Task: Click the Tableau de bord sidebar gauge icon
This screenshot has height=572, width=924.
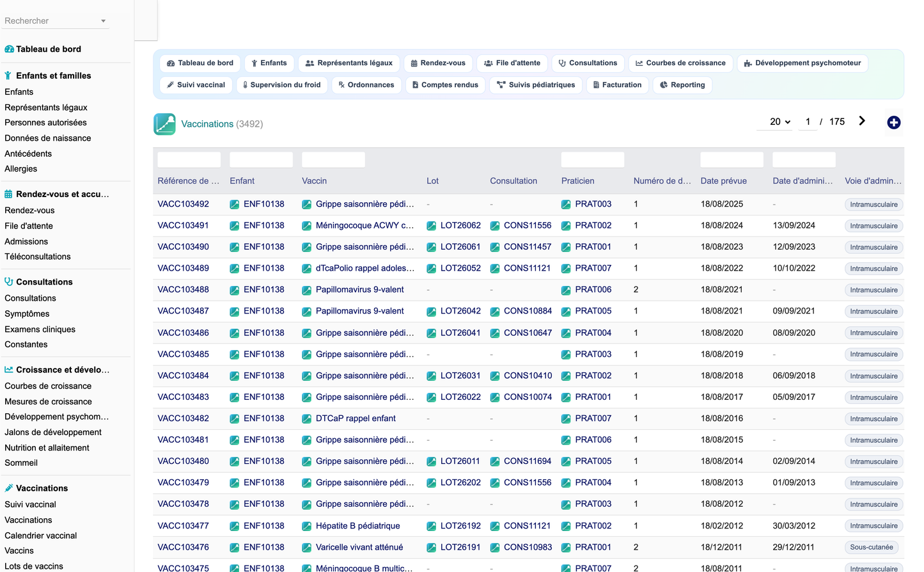Action: pos(9,49)
